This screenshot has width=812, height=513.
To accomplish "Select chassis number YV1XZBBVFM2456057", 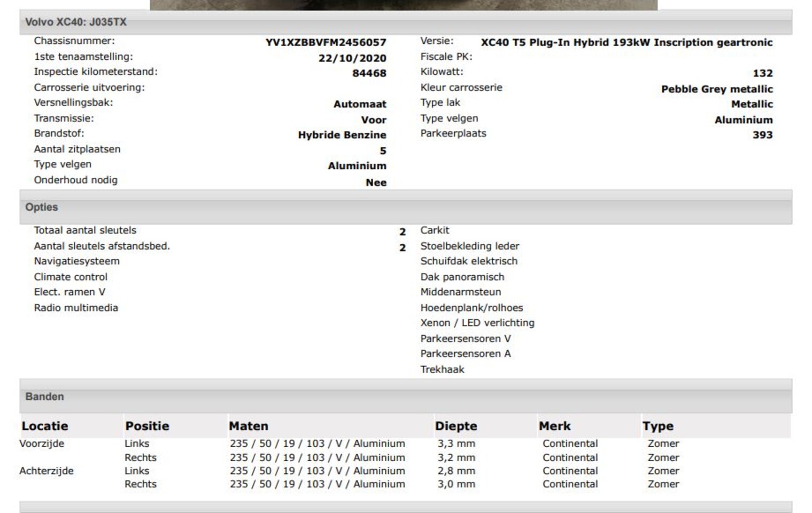I will (326, 42).
